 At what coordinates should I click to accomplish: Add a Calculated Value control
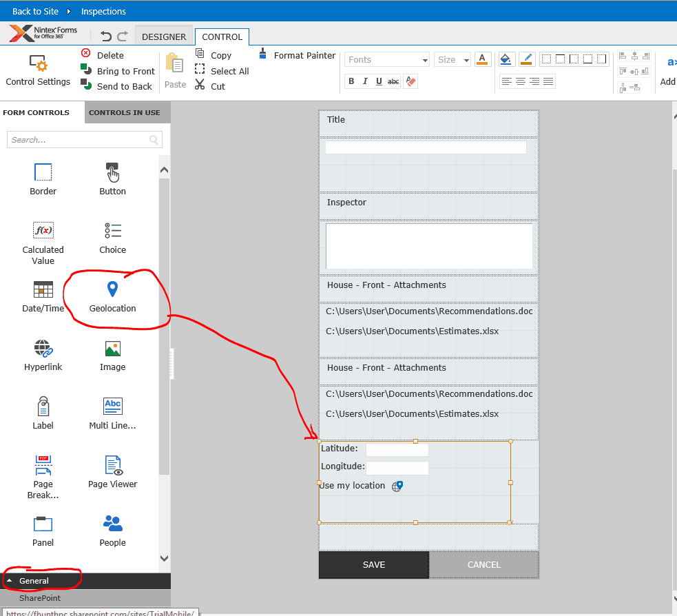click(x=43, y=243)
